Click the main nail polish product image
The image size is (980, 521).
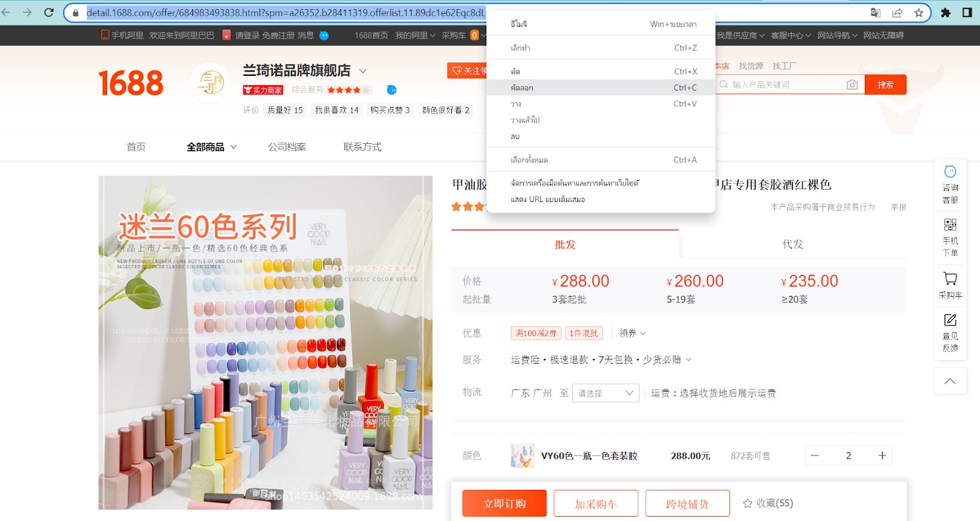[265, 343]
